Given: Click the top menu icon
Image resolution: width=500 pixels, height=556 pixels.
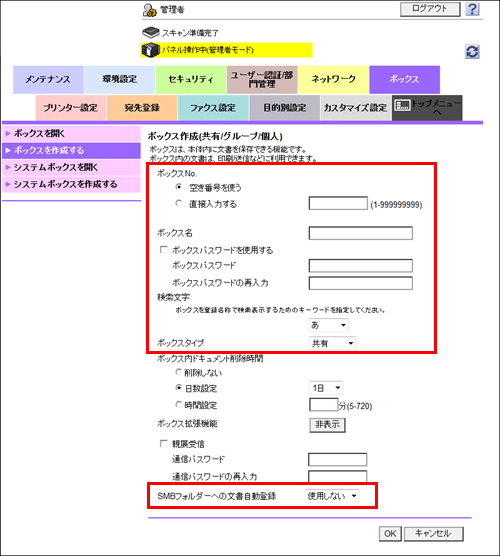Looking at the screenshot, I should pyautogui.click(x=402, y=105).
